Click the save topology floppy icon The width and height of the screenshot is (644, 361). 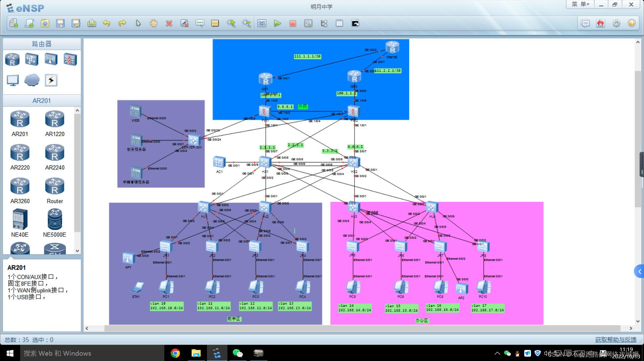click(x=60, y=23)
